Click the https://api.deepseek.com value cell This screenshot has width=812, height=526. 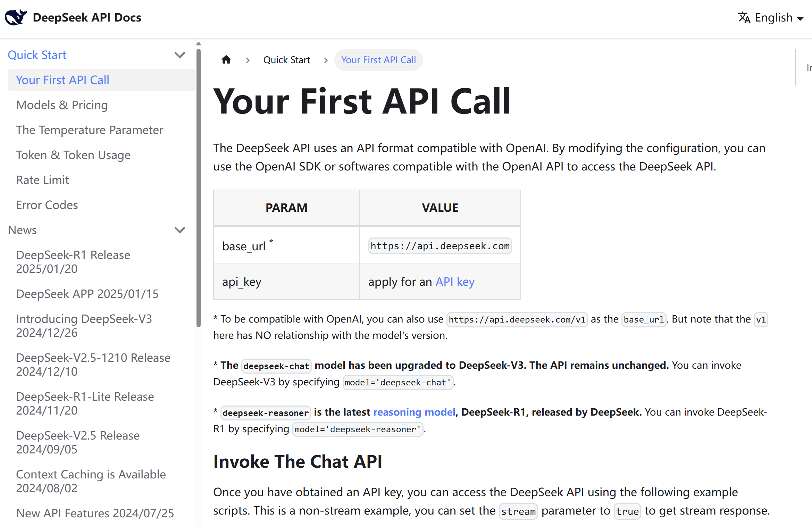[x=440, y=246]
